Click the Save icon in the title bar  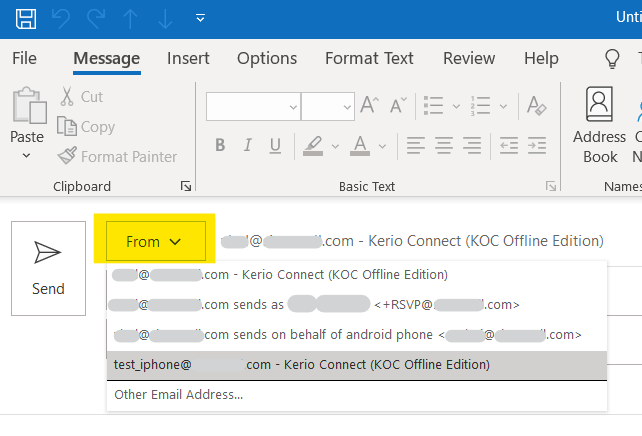pos(26,19)
